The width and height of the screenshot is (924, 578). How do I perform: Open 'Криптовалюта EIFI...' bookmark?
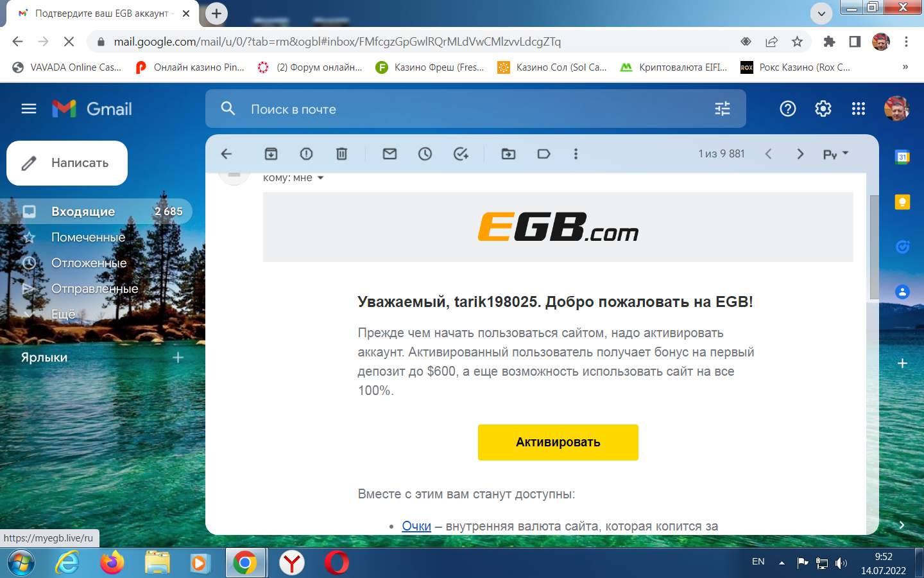[x=674, y=67]
